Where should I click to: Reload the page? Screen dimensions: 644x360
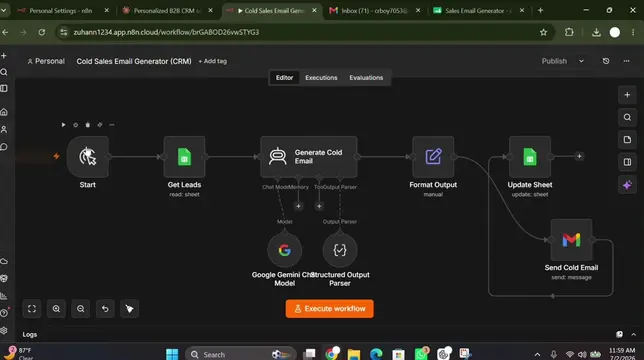(x=42, y=32)
